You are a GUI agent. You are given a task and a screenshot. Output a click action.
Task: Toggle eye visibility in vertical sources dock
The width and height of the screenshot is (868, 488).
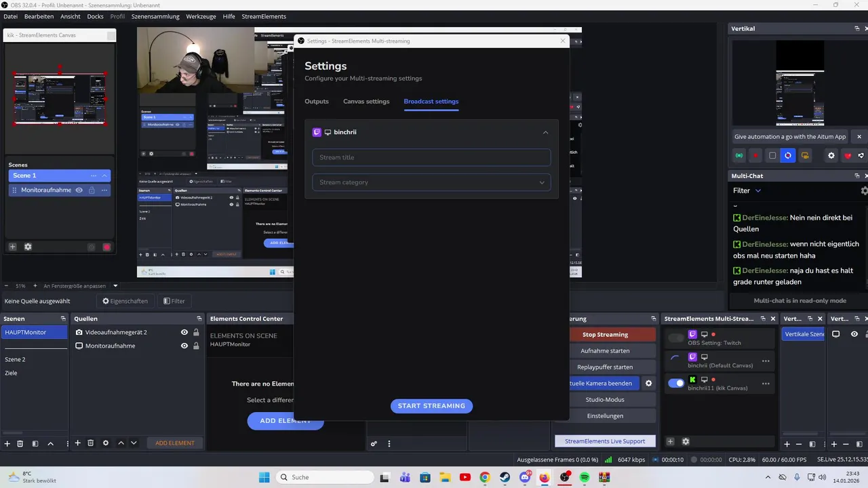tap(854, 333)
